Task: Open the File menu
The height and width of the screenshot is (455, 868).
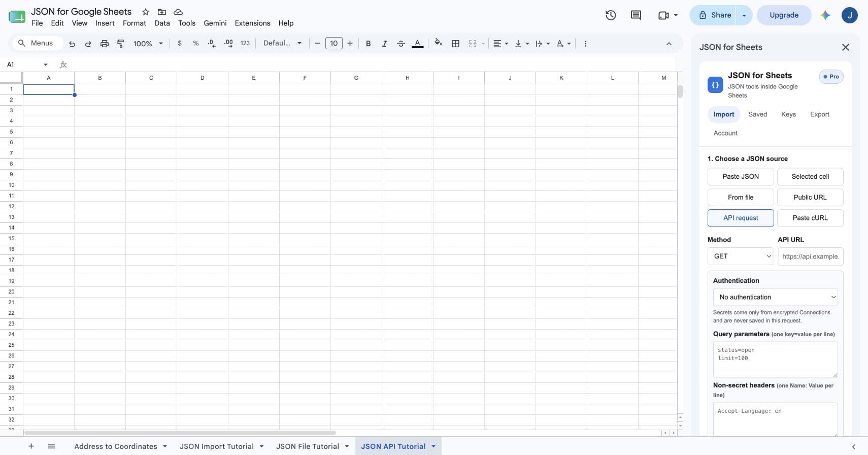Action: [x=37, y=23]
